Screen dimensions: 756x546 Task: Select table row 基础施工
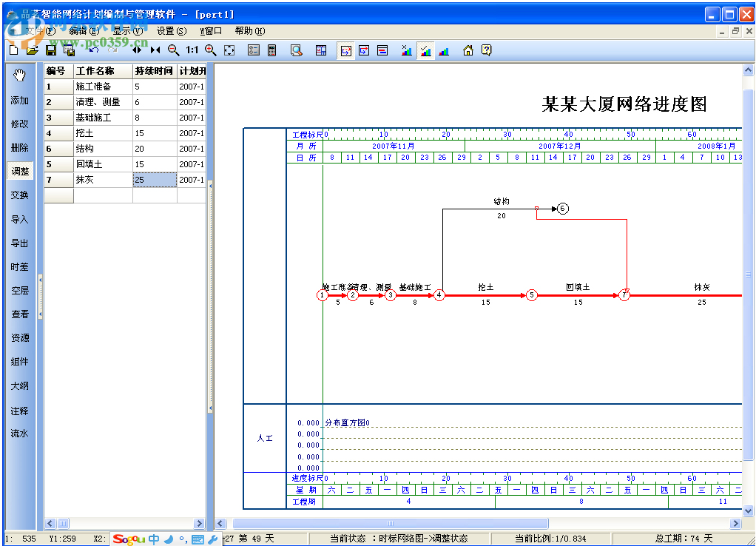pyautogui.click(x=125, y=117)
